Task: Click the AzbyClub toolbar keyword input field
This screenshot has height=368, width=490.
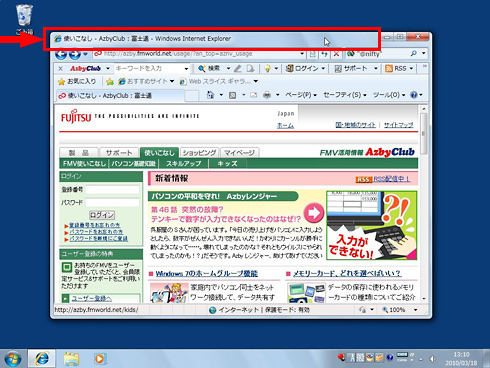Action: click(148, 68)
